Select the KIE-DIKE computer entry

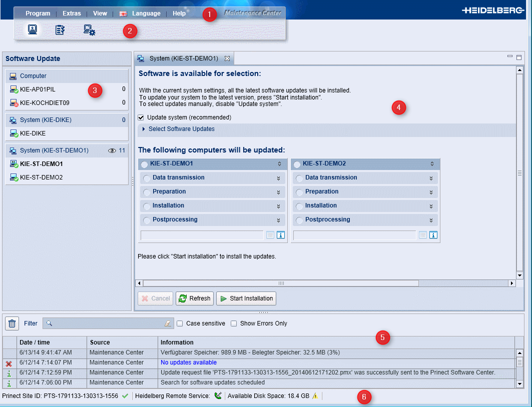(x=67, y=133)
